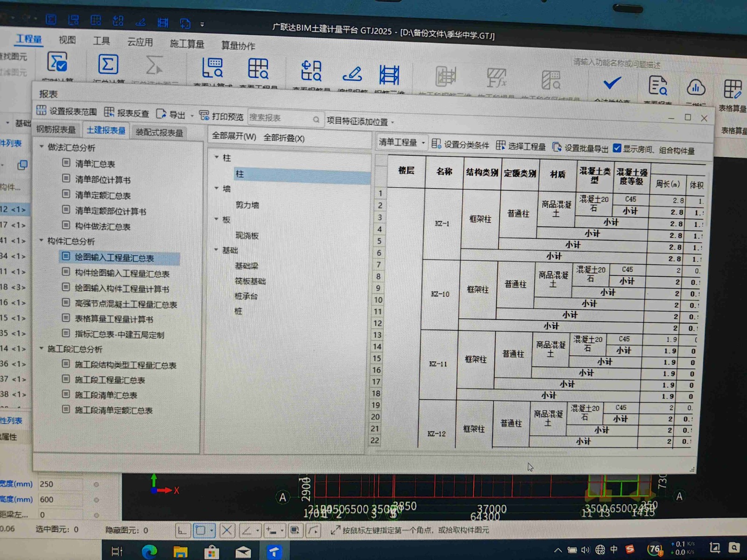The height and width of the screenshot is (560, 747).
Task: Open the Mail app from taskbar
Action: [x=243, y=553]
